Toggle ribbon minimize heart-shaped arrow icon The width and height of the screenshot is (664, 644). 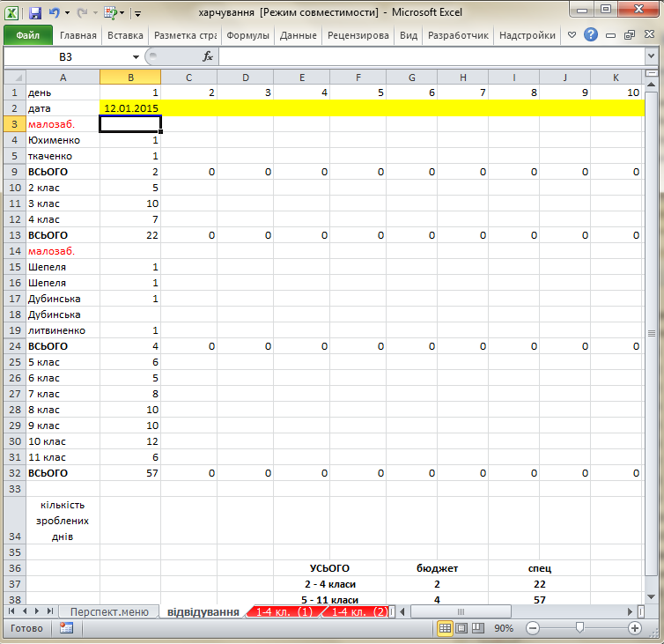pos(572,34)
